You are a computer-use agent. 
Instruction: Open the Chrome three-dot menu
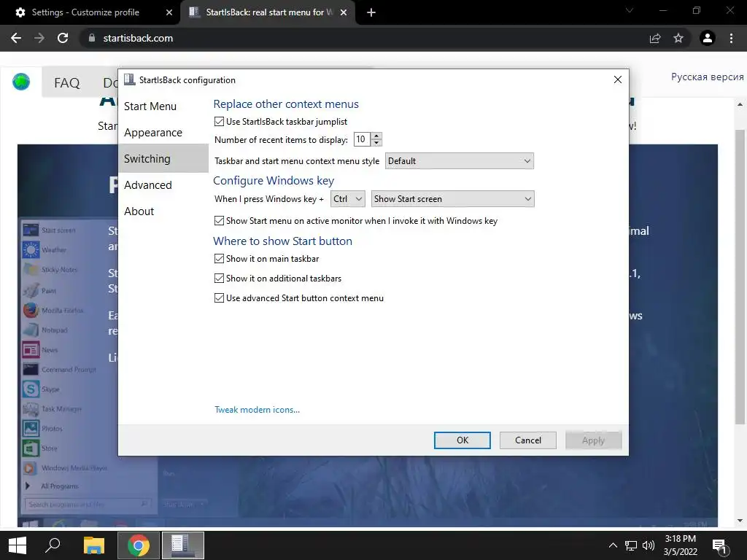731,38
